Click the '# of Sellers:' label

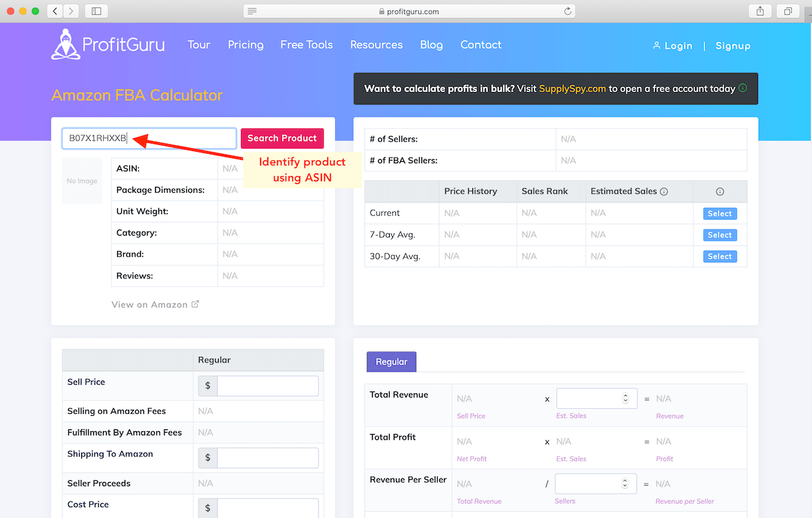tap(394, 139)
